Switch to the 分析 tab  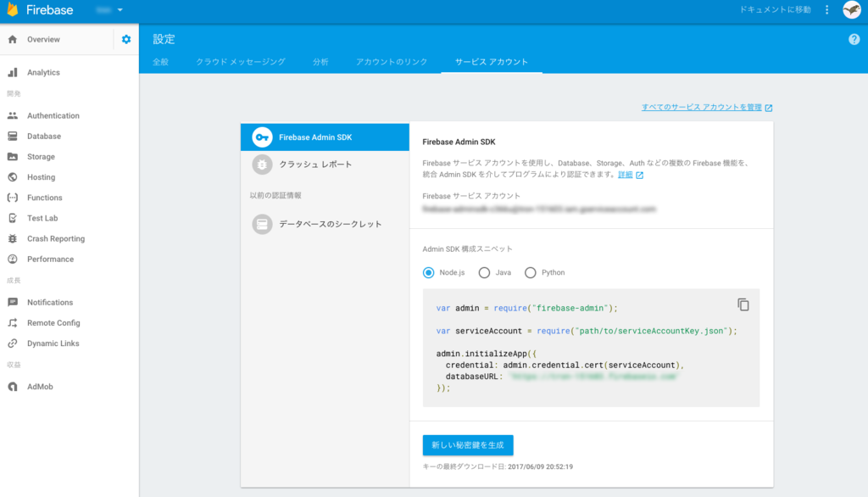click(x=320, y=62)
